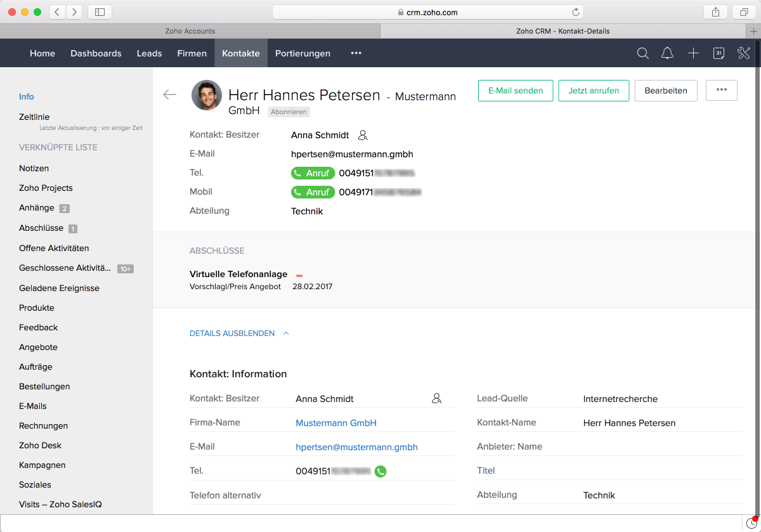Switch to Zoho CRM Kontakt-Details browser tab
This screenshot has height=532, width=761.
tap(563, 31)
